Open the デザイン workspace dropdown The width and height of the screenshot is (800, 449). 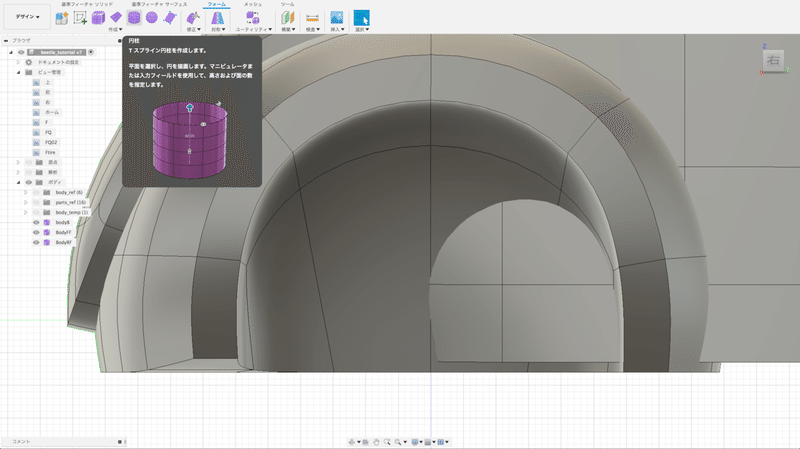pyautogui.click(x=26, y=18)
